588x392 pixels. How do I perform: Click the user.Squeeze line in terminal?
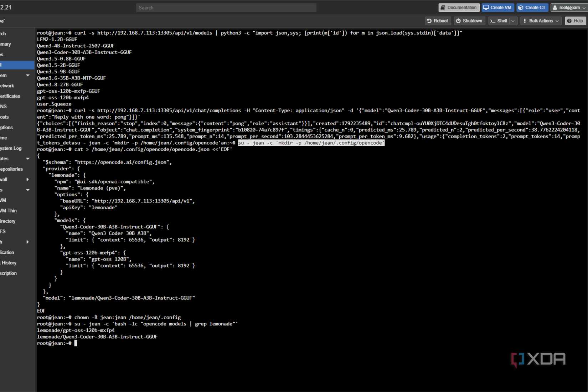click(x=54, y=104)
